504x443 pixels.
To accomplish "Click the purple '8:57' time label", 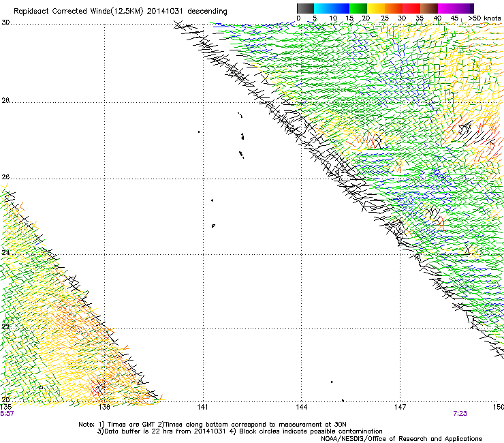I will (x=7, y=414).
